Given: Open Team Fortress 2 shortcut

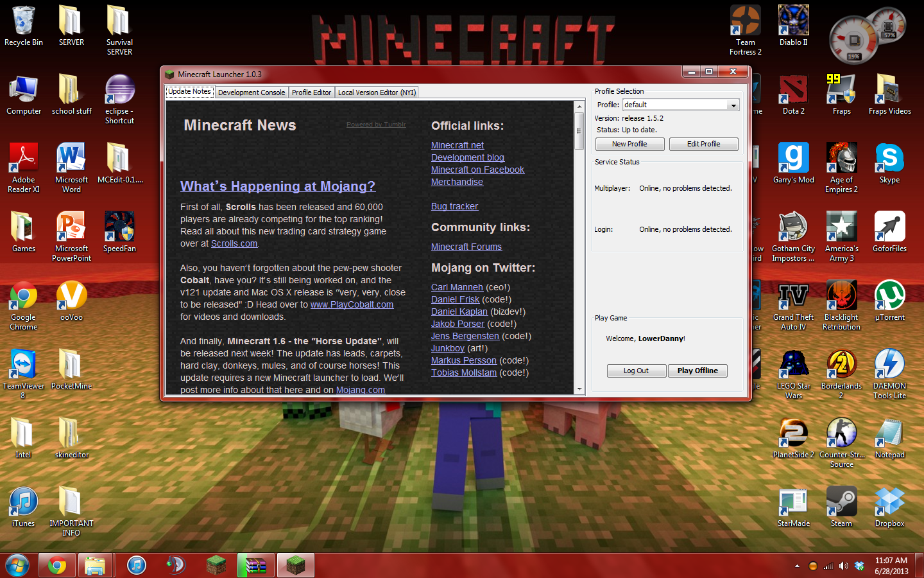Looking at the screenshot, I should pos(746,30).
